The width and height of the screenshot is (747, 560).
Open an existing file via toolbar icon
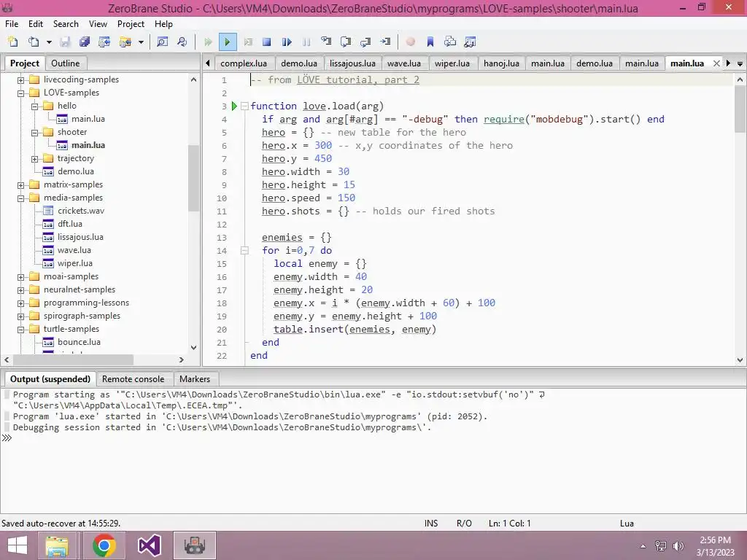click(x=34, y=42)
